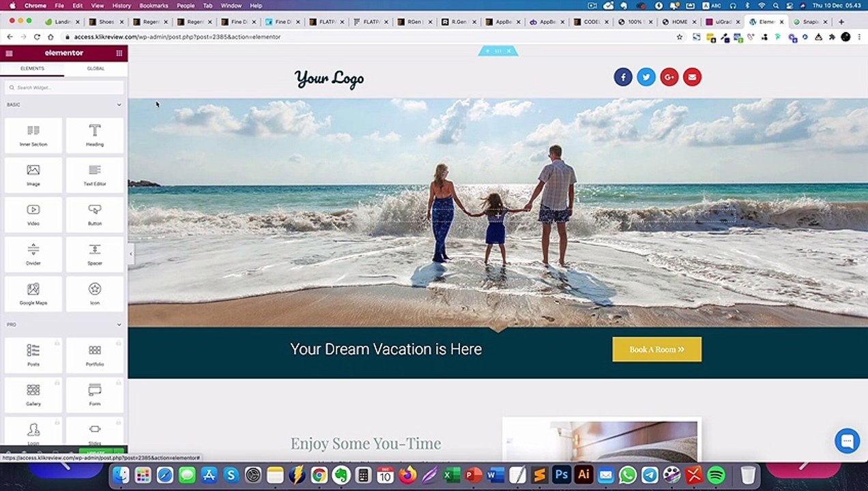
Task: Click 'Enjoy Some You-Time' heading
Action: click(x=366, y=443)
